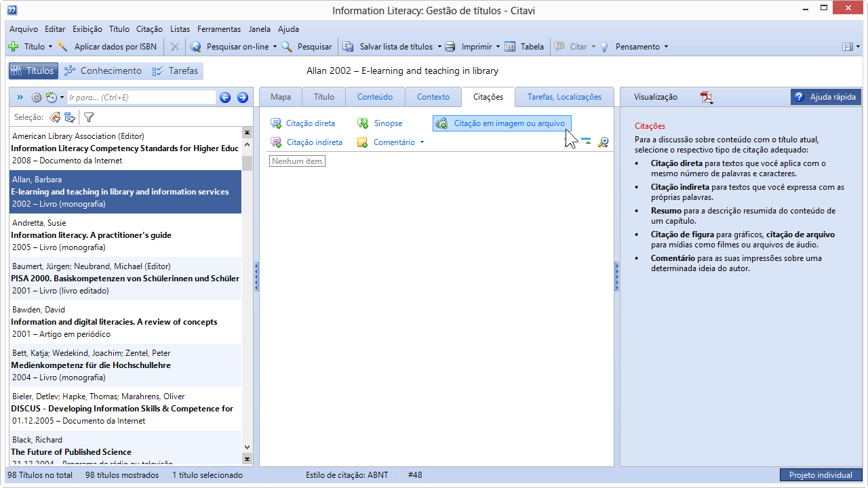Switch to the Contexto tab
Screen dimensions: 868x488
tap(433, 97)
